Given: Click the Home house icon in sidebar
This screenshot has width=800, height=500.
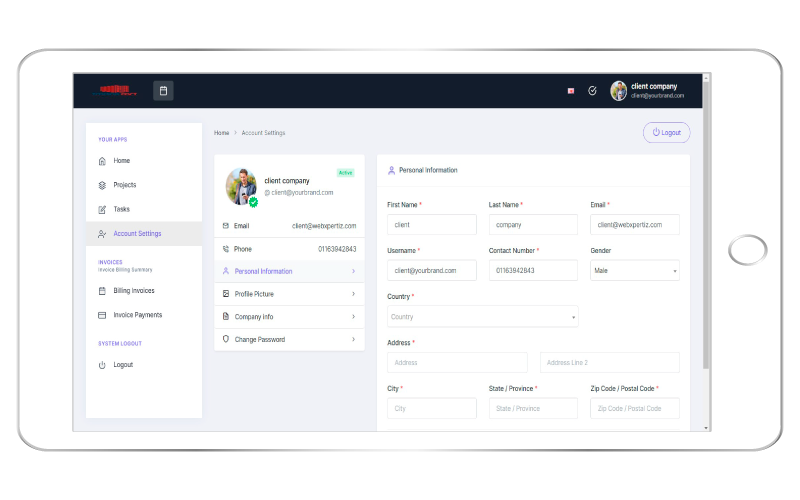Looking at the screenshot, I should tap(102, 161).
